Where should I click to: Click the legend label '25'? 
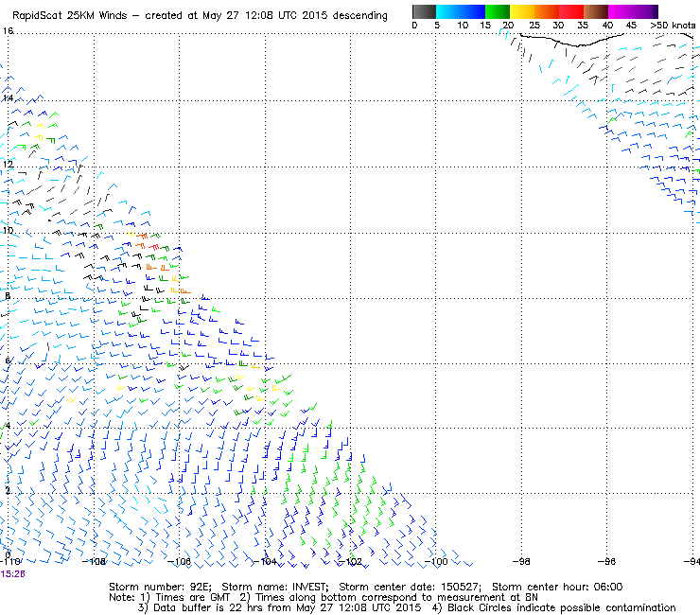(534, 26)
